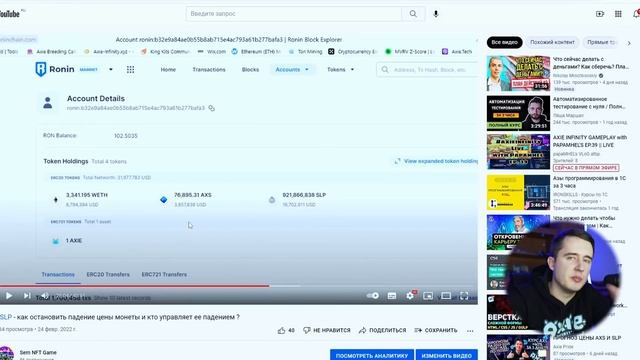
Task: Toggle theater mode in the player
Action: (446, 296)
